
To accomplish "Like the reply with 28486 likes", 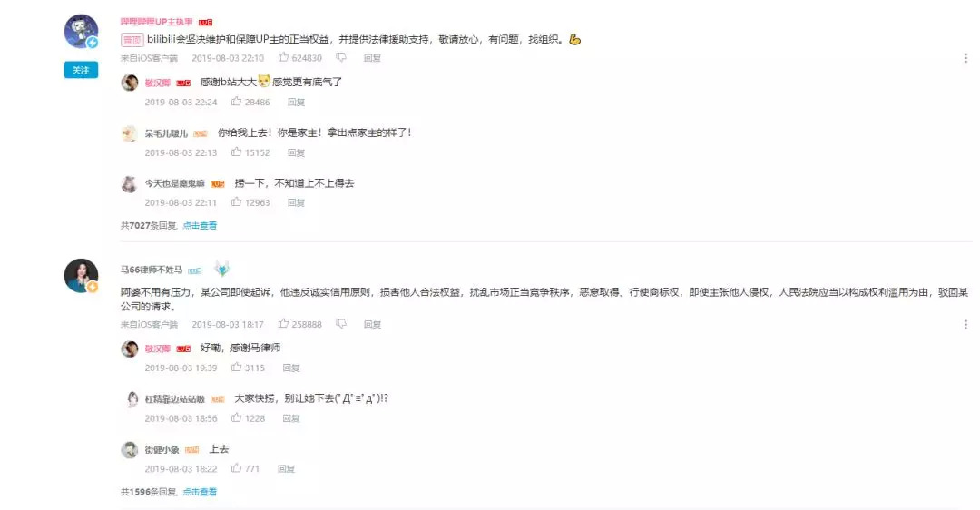I will coord(236,102).
